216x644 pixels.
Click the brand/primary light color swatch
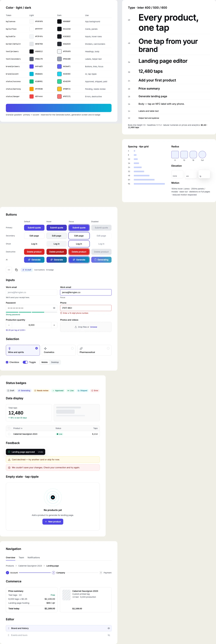point(31,66)
